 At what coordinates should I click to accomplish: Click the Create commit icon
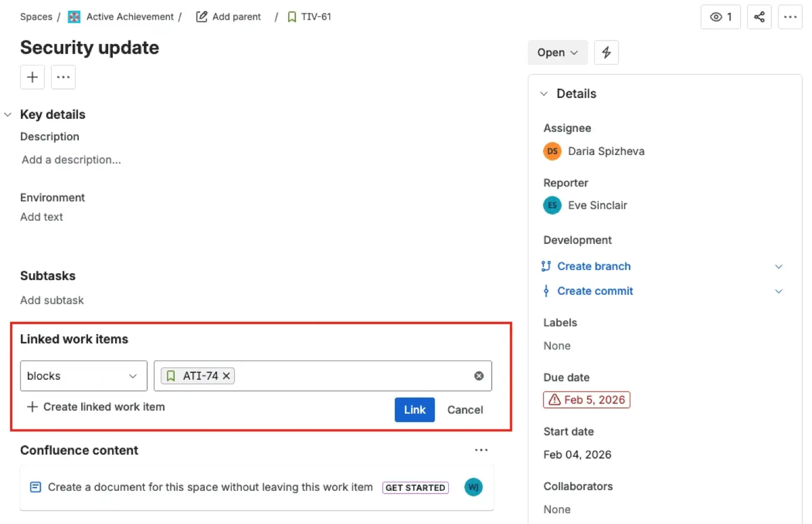[546, 291]
